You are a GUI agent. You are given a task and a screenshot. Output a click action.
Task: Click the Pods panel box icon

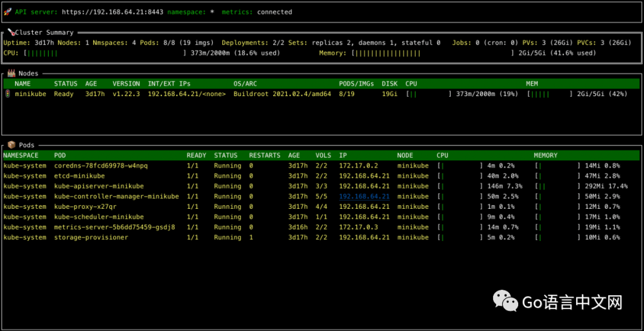(x=11, y=145)
